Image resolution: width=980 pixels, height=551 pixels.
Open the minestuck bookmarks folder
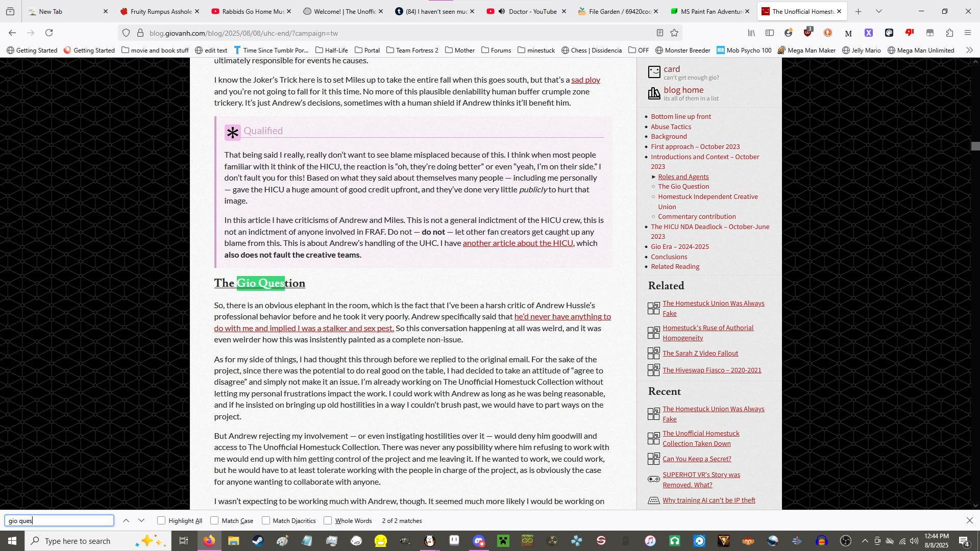click(536, 50)
